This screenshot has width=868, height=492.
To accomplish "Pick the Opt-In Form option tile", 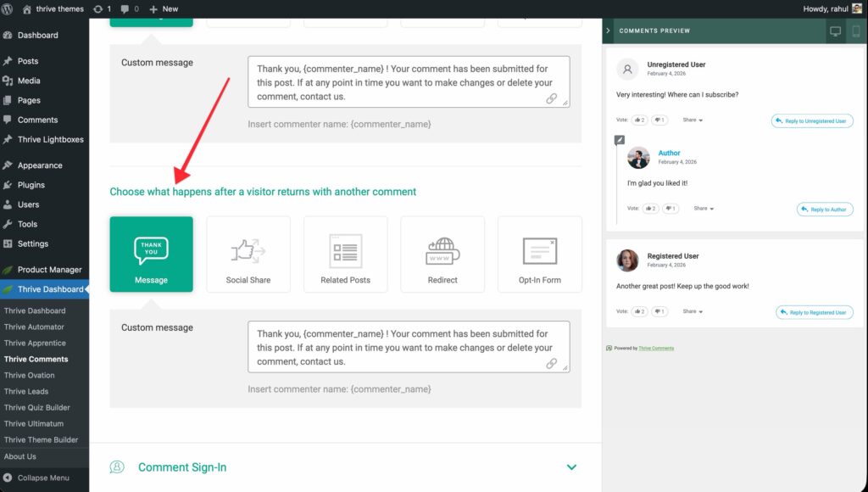I will (x=539, y=254).
